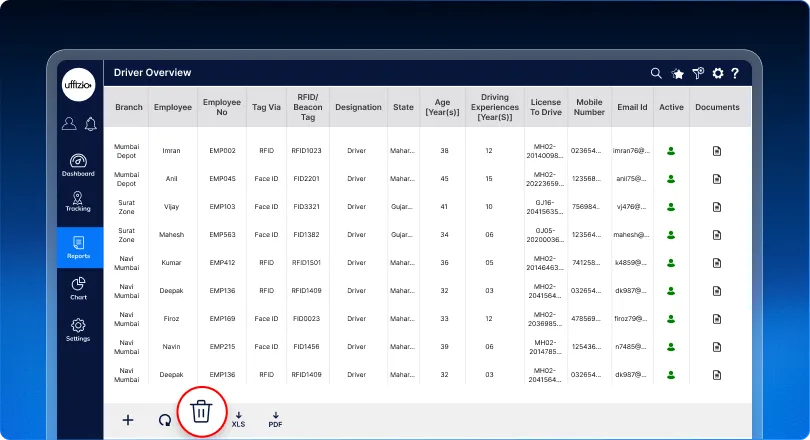Click the Mobile Number column header

[589, 107]
